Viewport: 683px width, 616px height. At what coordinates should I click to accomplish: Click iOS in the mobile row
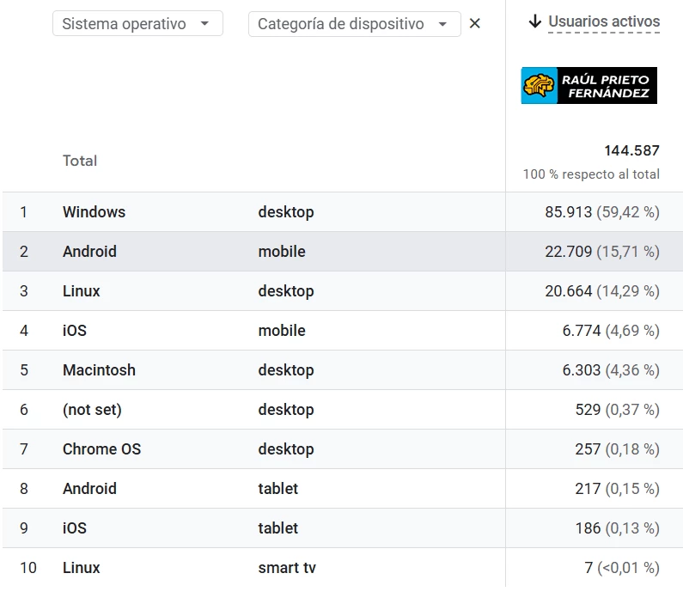(x=75, y=331)
